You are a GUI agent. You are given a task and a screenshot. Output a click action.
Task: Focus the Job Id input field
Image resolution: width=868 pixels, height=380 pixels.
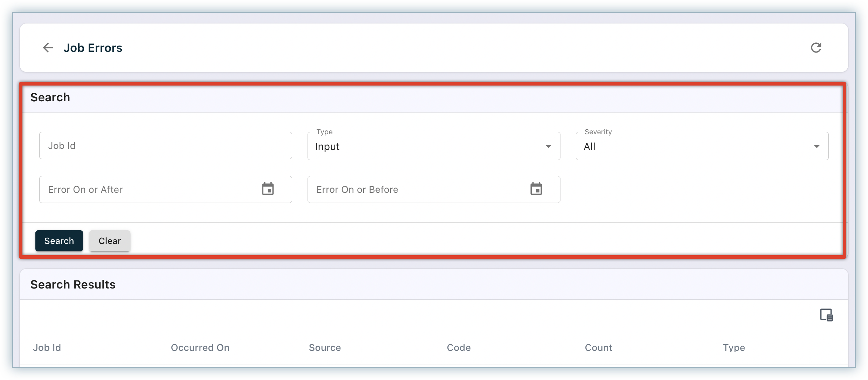[165, 145]
